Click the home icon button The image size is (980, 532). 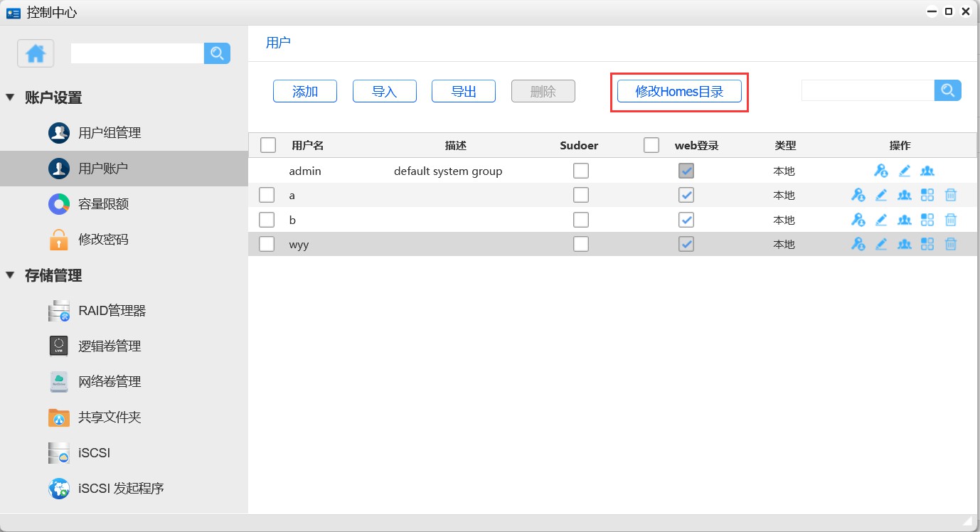point(36,53)
